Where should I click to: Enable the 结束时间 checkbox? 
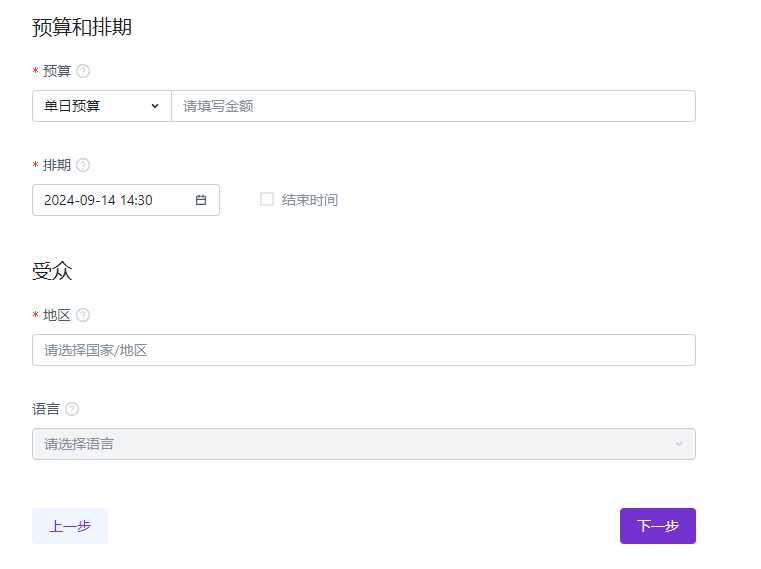point(267,199)
